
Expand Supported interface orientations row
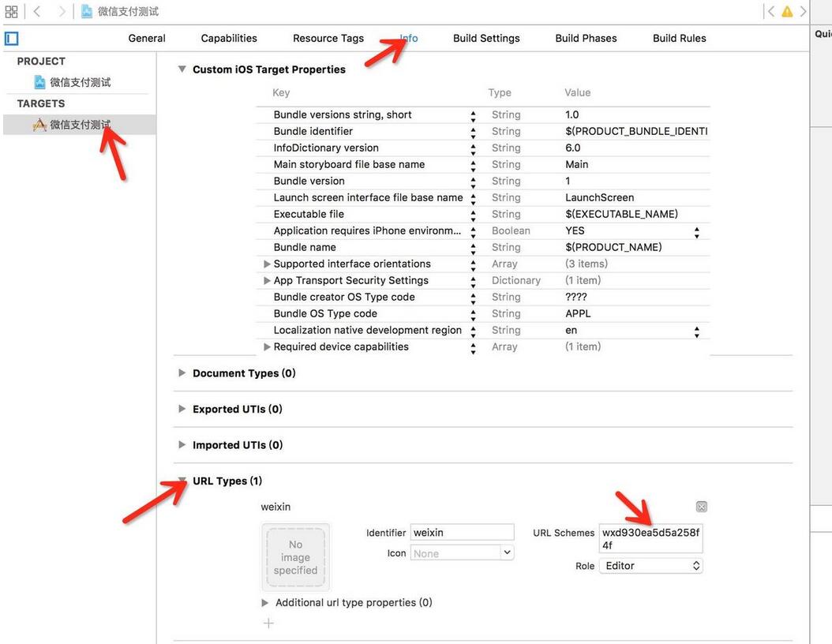pos(267,264)
